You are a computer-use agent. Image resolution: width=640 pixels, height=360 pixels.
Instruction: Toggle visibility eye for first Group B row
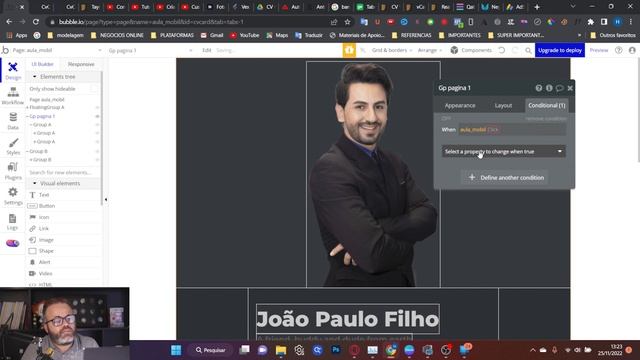97,151
